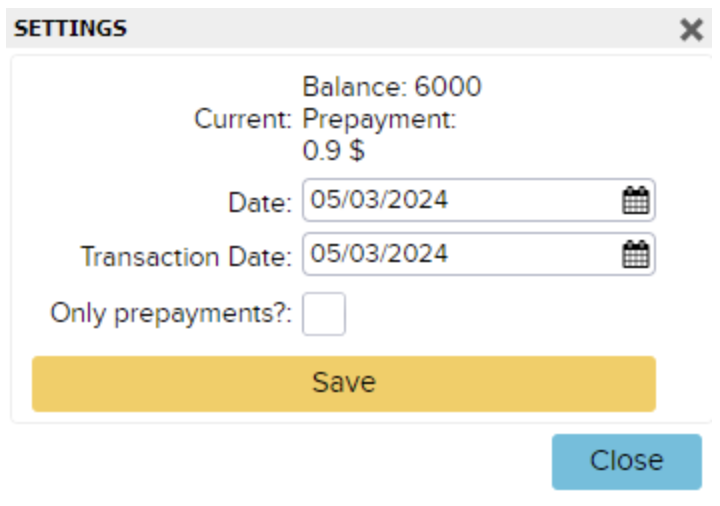Click blank space left of Balance text
Viewport: 720px width, 506px height.
click(x=150, y=88)
